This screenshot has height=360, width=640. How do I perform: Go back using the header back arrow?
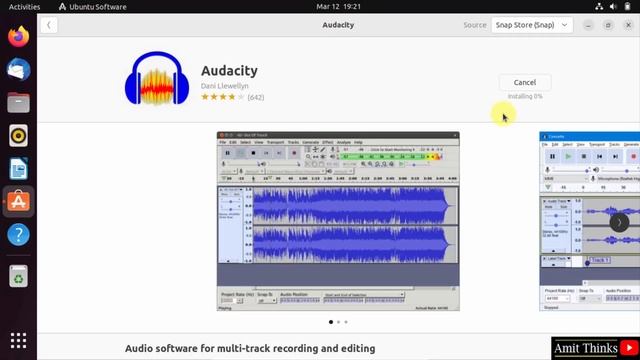[49, 25]
